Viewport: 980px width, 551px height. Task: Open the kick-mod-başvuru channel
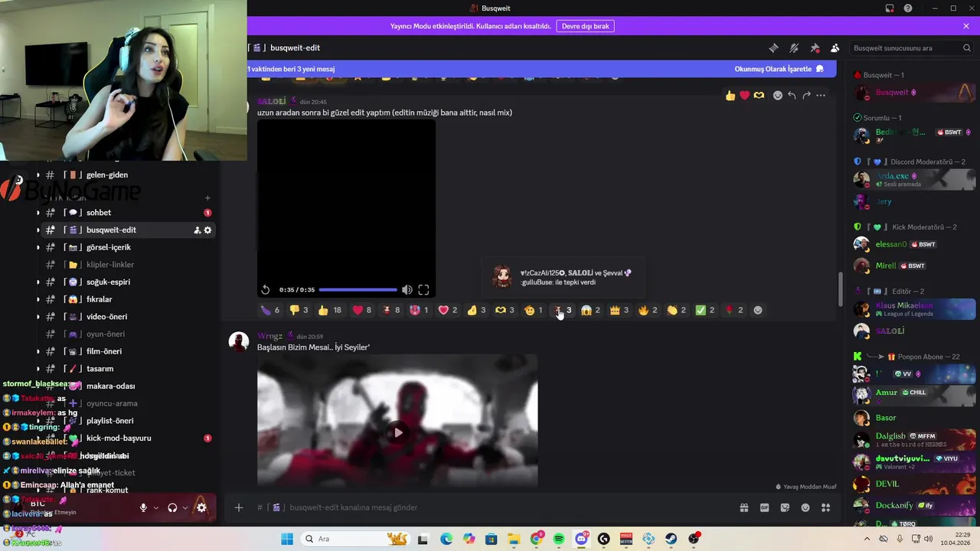[x=119, y=439]
